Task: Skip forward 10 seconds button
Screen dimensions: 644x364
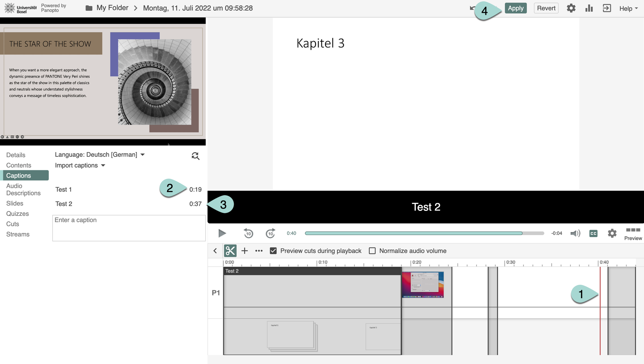Action: 270,233
